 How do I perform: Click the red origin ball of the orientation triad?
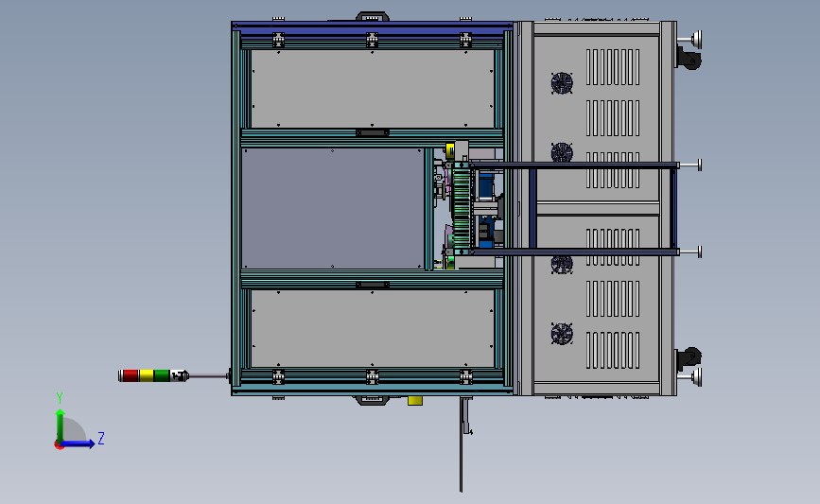tap(59, 445)
